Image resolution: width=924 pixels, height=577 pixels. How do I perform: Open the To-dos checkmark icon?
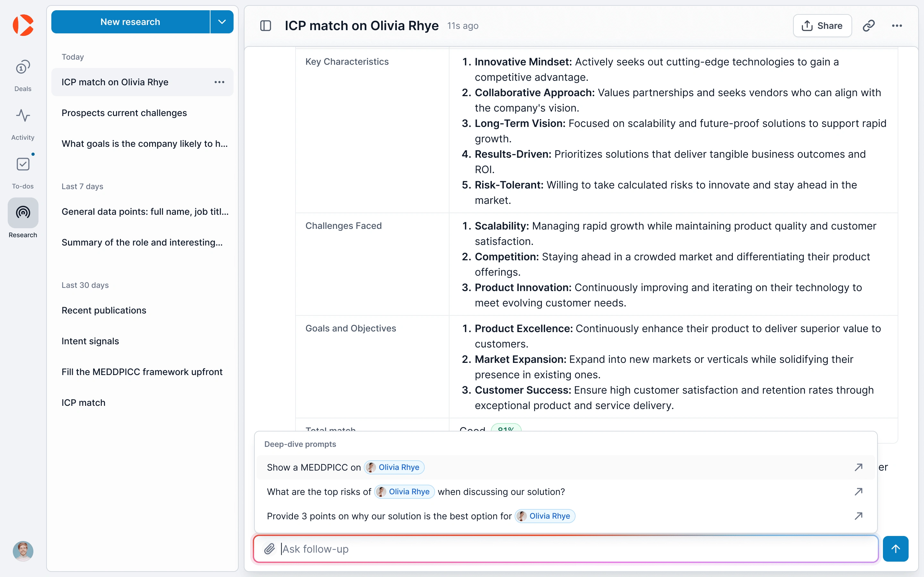(x=23, y=164)
